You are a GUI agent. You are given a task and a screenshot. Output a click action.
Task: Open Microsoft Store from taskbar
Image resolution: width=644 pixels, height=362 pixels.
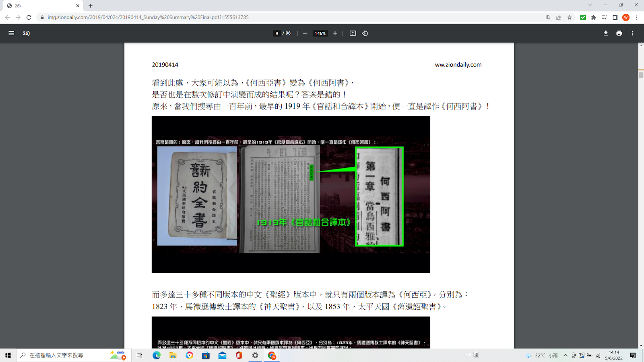206,355
